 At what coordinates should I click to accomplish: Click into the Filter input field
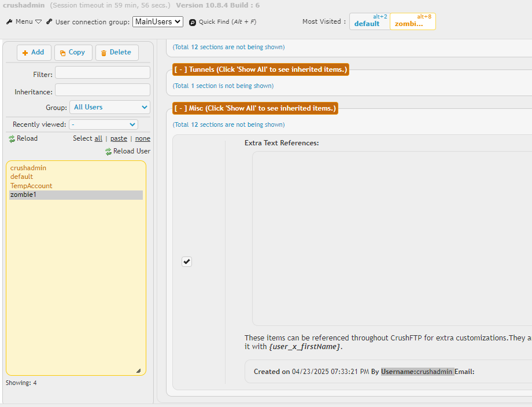(102, 72)
